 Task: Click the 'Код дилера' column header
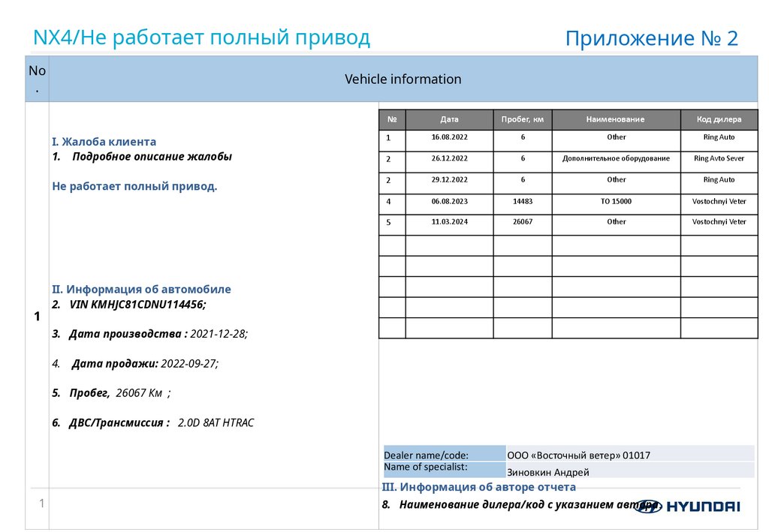pos(719,119)
